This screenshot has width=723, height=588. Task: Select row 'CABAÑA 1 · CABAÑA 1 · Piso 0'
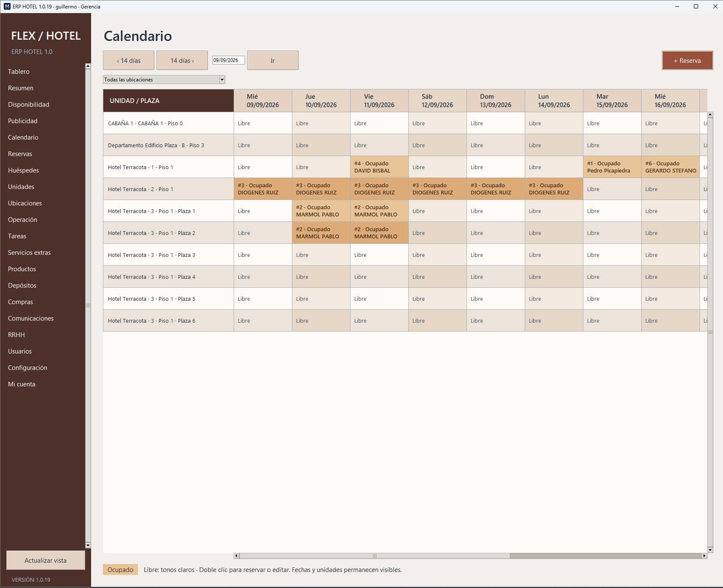click(168, 123)
